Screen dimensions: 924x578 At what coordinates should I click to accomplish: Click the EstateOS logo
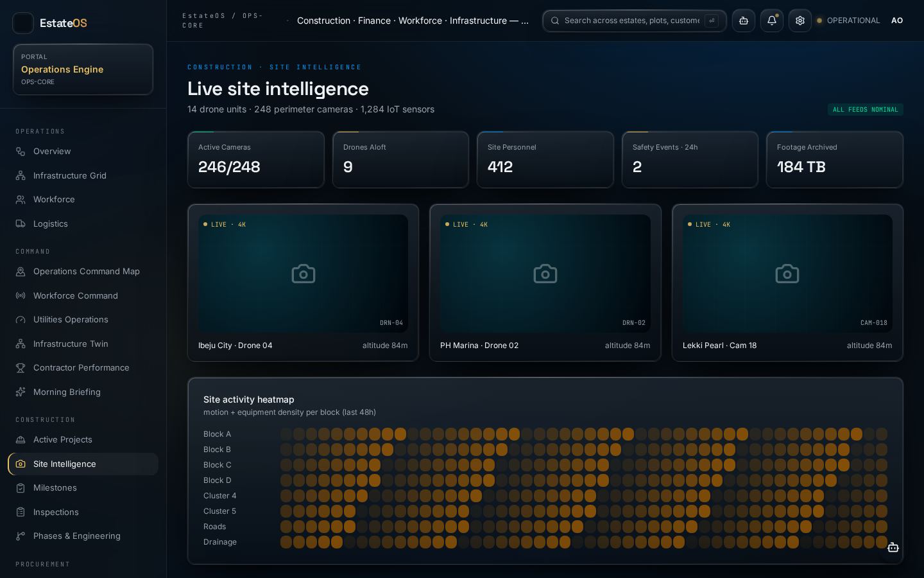tap(50, 23)
